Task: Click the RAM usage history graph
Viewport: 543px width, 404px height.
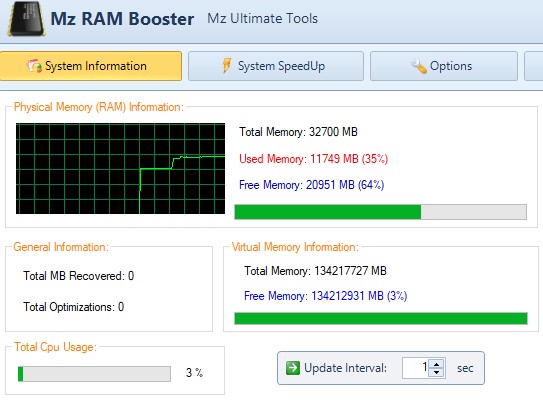Action: 121,168
